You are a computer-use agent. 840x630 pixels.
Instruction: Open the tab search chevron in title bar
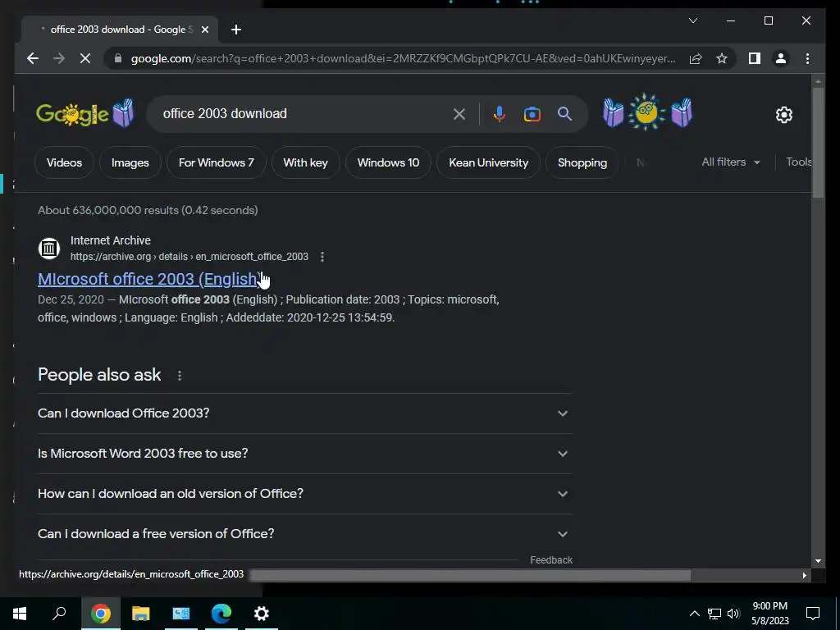click(692, 21)
